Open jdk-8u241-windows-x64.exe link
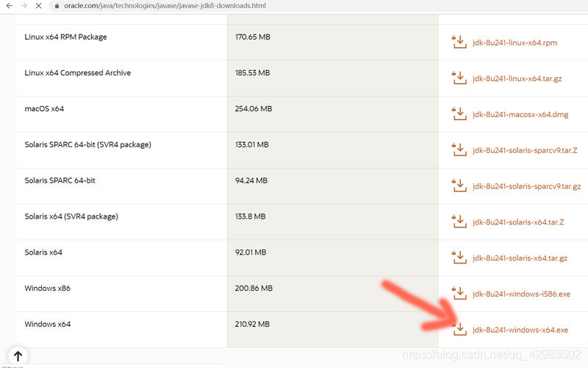This screenshot has width=588, height=368. [x=520, y=330]
